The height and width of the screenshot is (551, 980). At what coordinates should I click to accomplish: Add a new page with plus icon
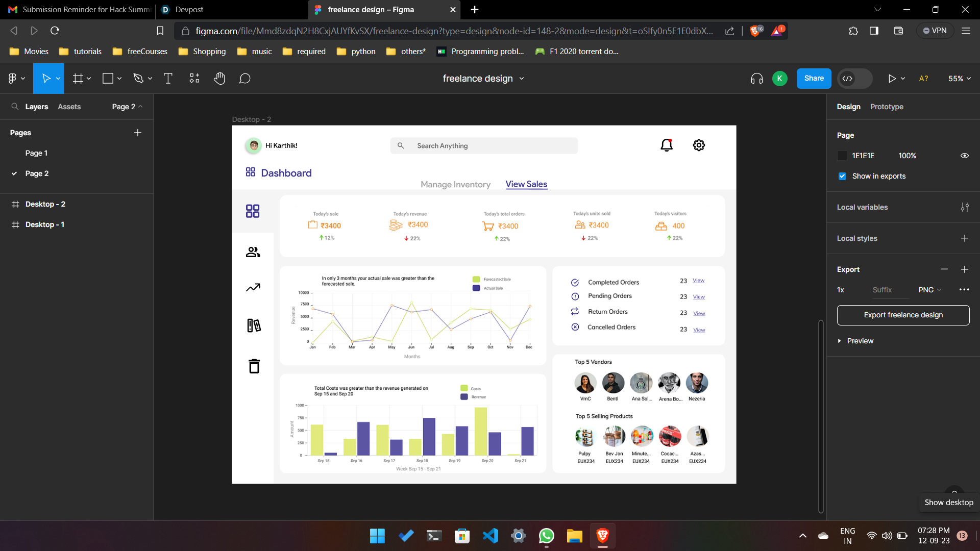click(x=137, y=133)
